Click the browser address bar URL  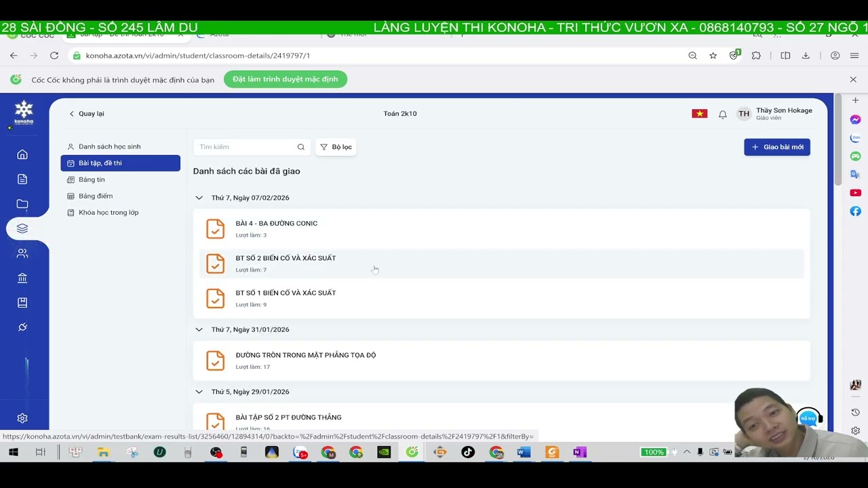point(198,56)
